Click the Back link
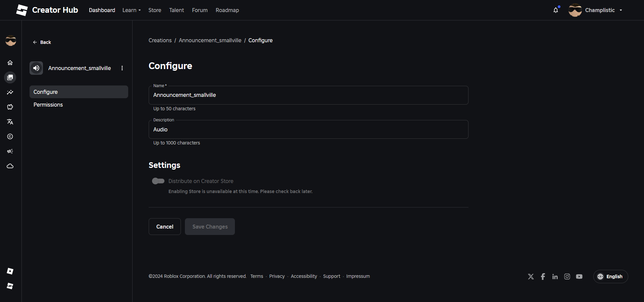 (42, 42)
